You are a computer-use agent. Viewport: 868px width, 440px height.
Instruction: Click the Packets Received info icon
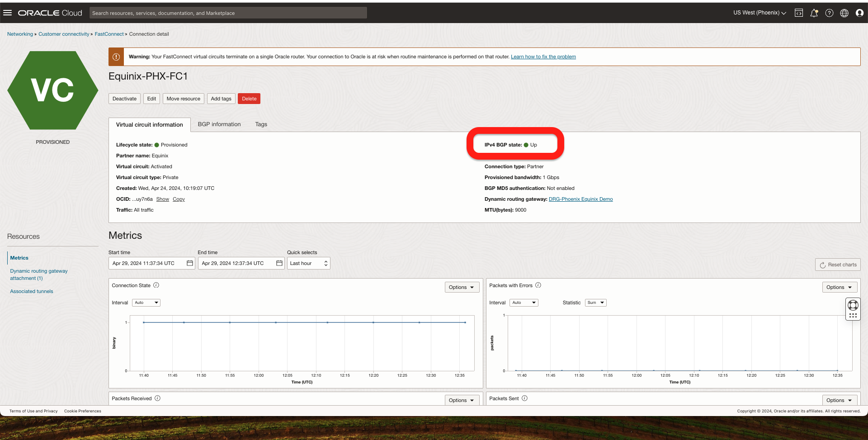click(157, 398)
